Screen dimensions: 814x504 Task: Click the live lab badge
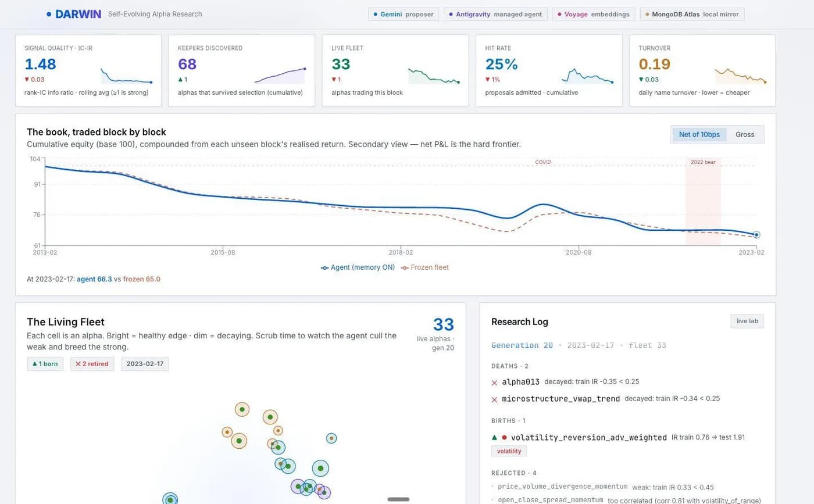point(747,321)
